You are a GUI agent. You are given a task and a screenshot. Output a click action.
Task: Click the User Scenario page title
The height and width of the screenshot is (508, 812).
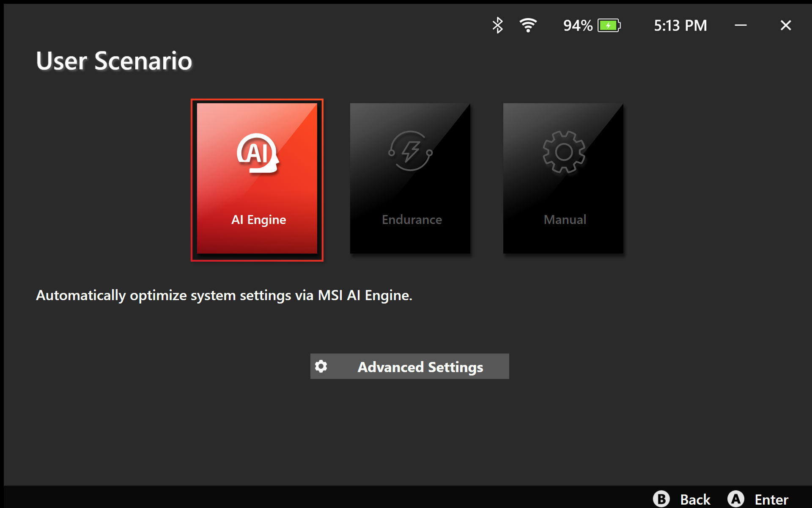(x=114, y=61)
